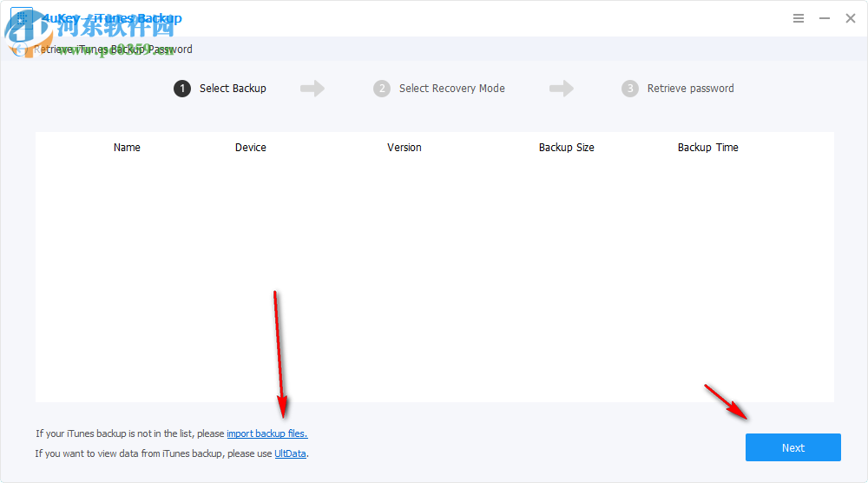Sort by the Backup Time column header
Screen dimensions: 868x483
708,148
